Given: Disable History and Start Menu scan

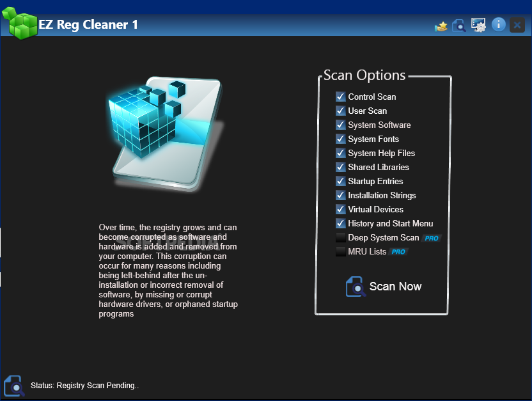Looking at the screenshot, I should click(341, 224).
